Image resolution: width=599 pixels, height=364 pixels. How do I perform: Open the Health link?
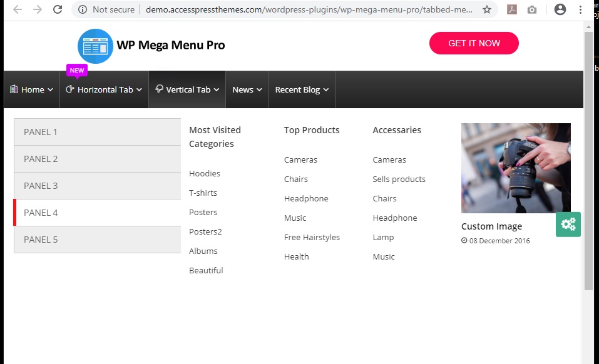click(297, 257)
